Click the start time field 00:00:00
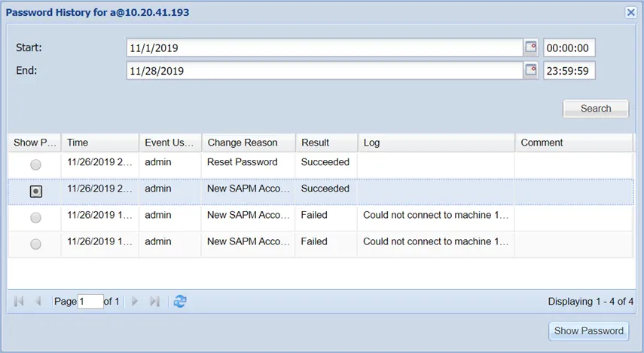The height and width of the screenshot is (353, 644). click(x=569, y=48)
